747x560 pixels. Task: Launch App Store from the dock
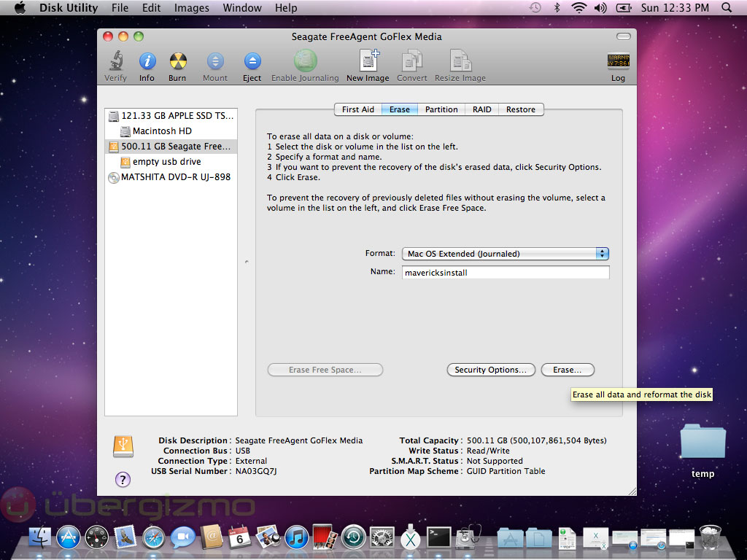point(69,537)
